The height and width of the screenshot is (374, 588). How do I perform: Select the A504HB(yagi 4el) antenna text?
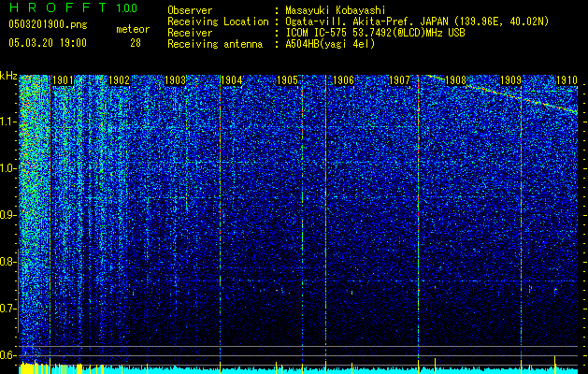pos(330,44)
